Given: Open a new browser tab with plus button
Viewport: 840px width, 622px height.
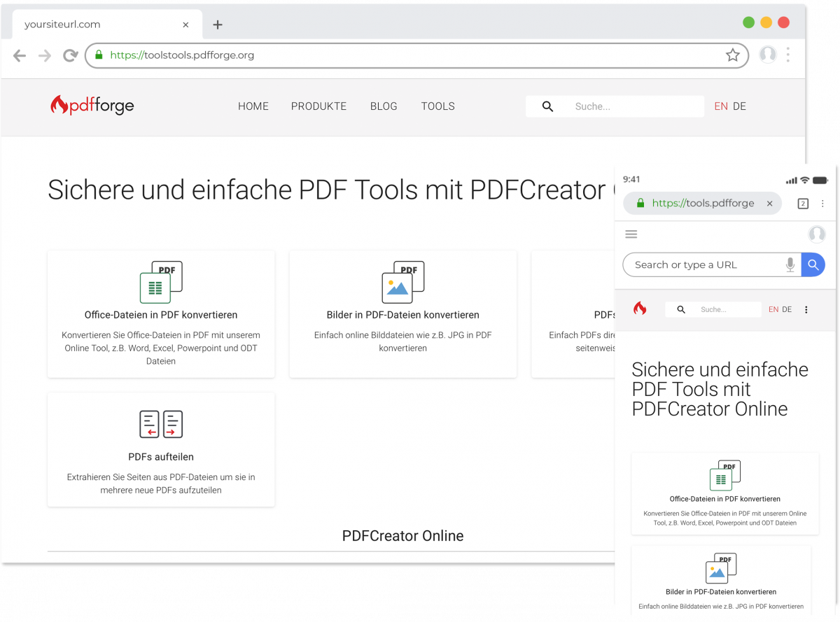Looking at the screenshot, I should tap(218, 24).
